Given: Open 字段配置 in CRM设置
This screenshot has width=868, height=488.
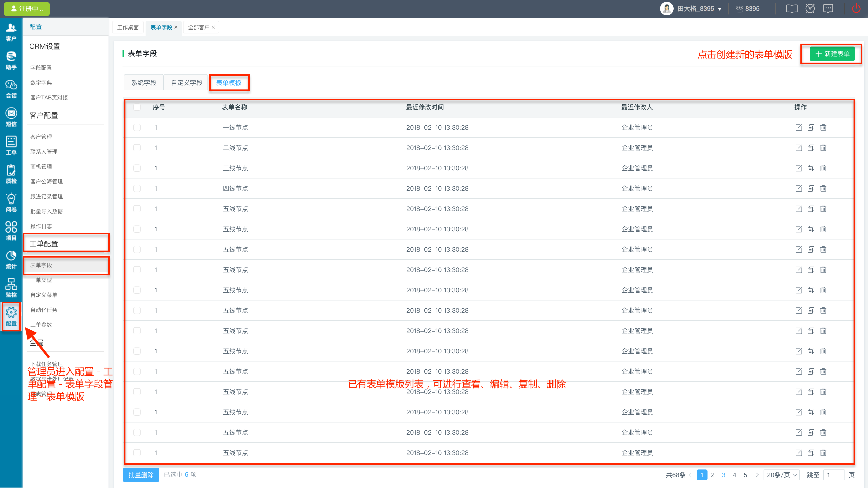Looking at the screenshot, I should [41, 68].
